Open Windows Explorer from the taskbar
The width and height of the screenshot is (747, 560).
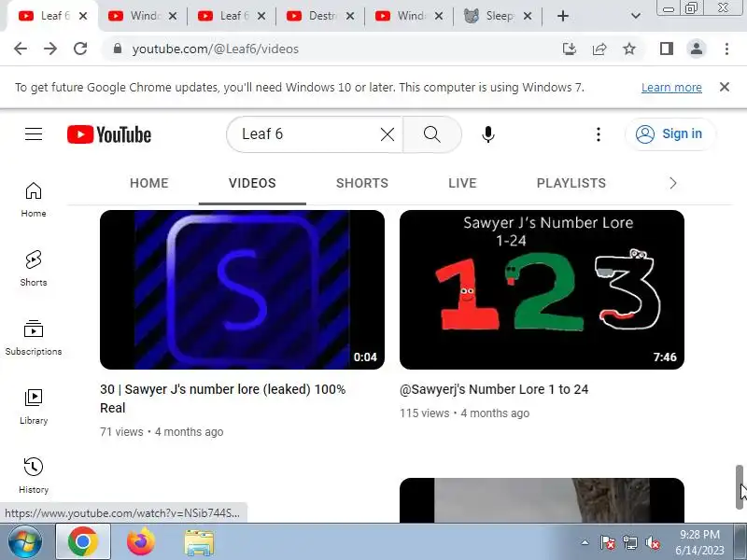point(199,542)
